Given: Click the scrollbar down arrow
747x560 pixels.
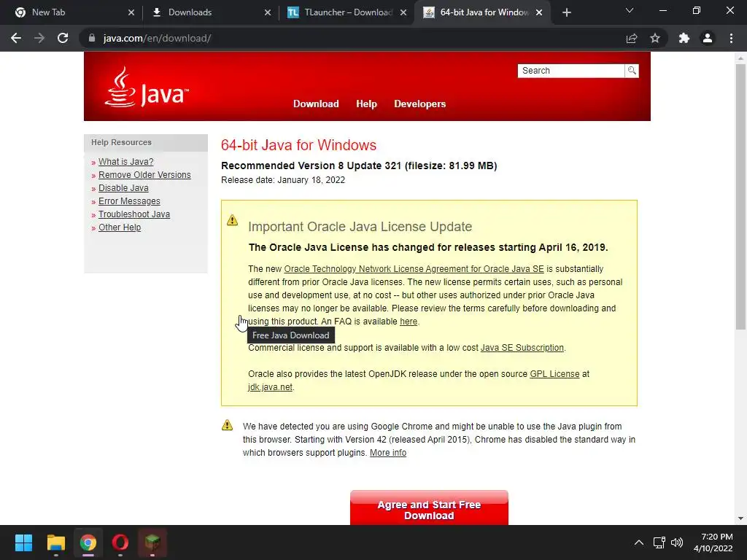Looking at the screenshot, I should pyautogui.click(x=740, y=518).
